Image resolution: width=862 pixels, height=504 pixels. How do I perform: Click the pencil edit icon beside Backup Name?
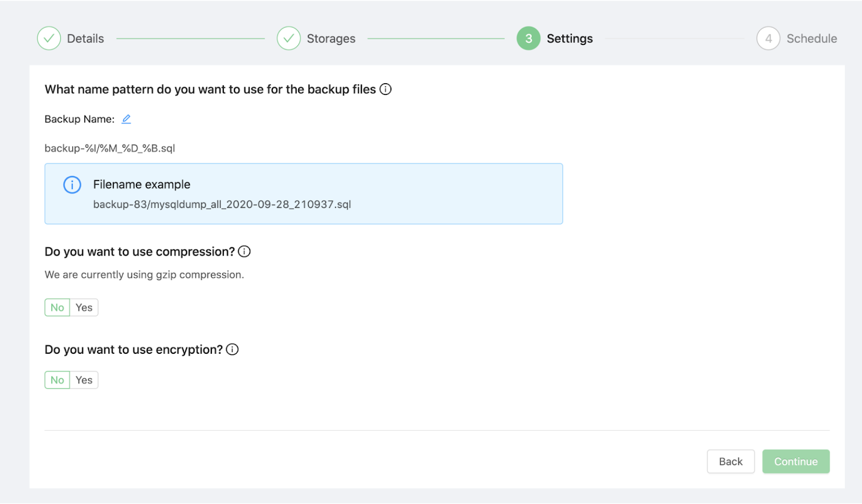point(126,119)
